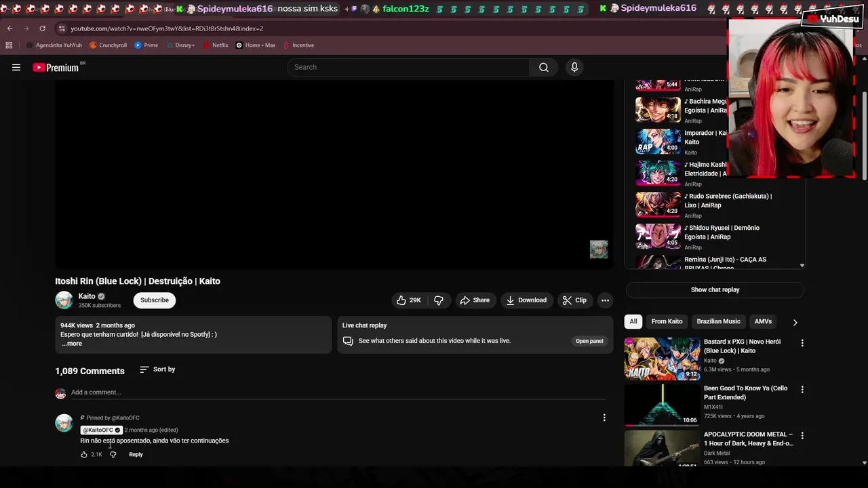Play Shidou Ryusei playlist item
The height and width of the screenshot is (488, 868).
click(x=715, y=236)
